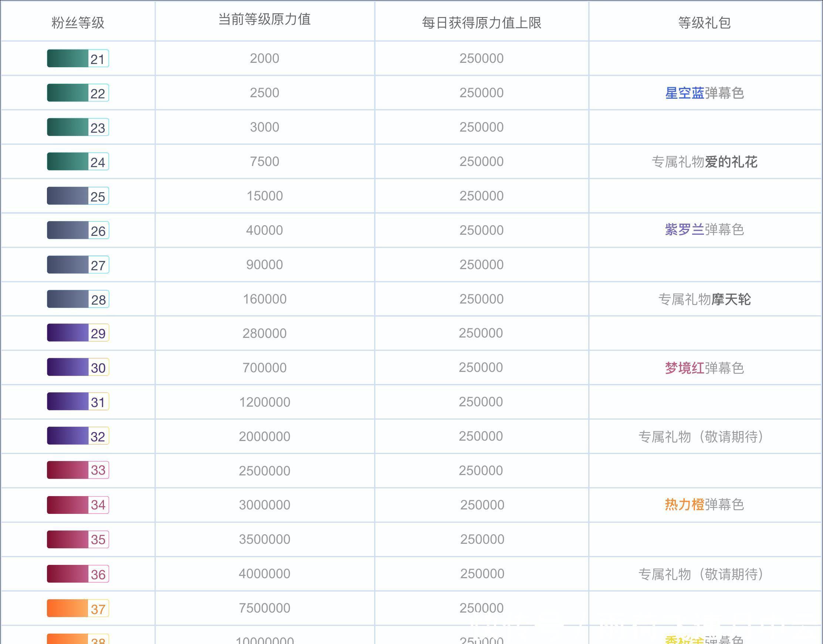Select the level 29 purple fan badge

(77, 333)
